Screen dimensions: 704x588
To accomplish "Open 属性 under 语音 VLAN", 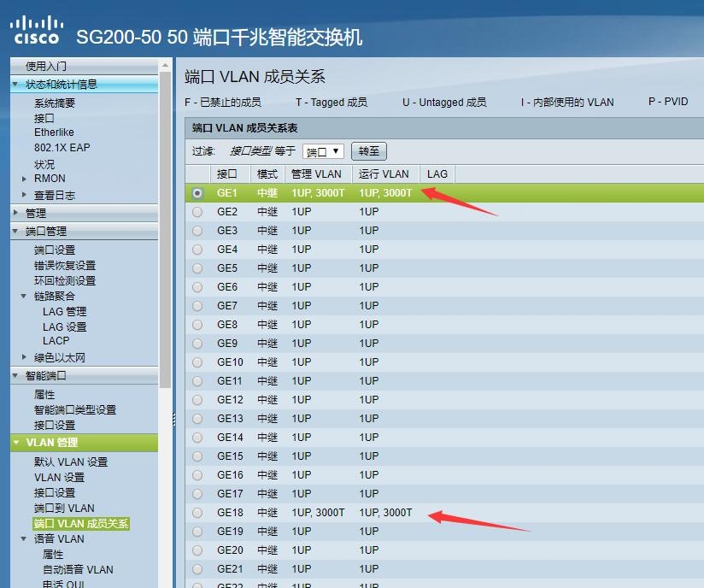I will [x=52, y=555].
